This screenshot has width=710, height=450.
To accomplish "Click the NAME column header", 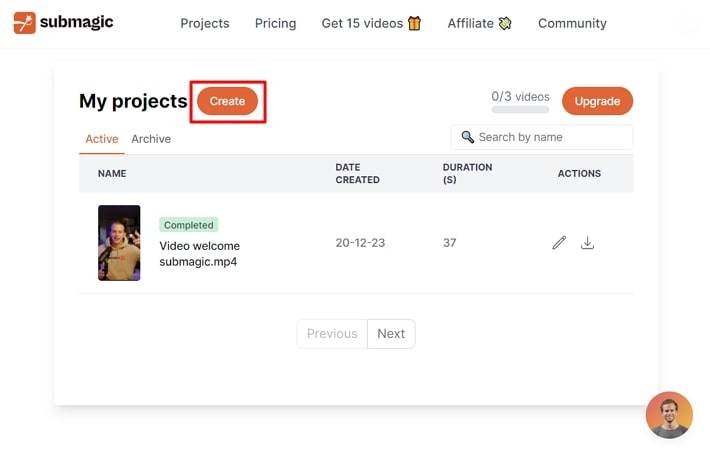I will (x=112, y=173).
